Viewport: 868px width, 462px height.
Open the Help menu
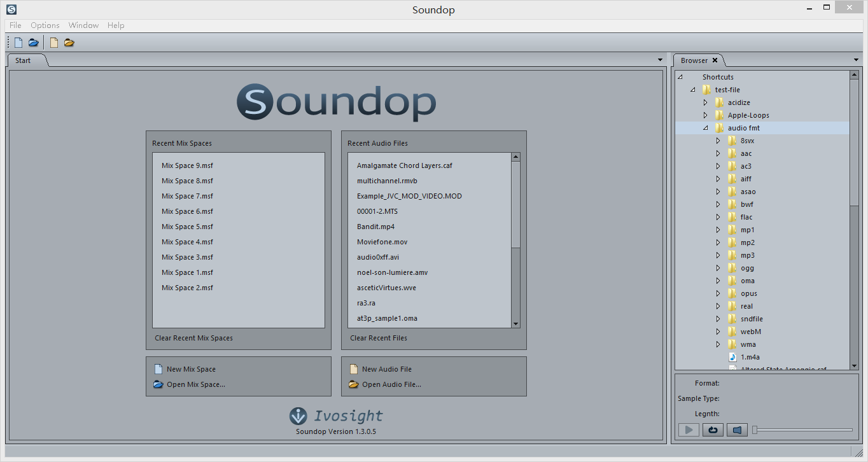(116, 25)
